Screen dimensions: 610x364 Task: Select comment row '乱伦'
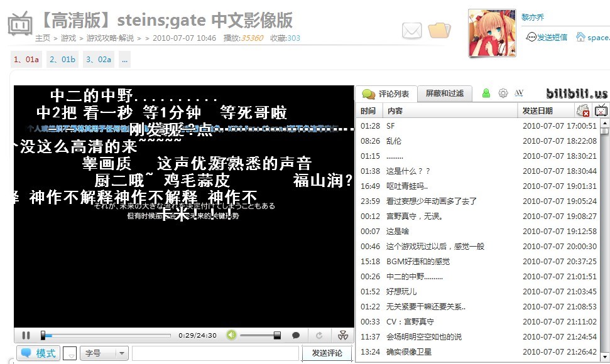coord(478,141)
